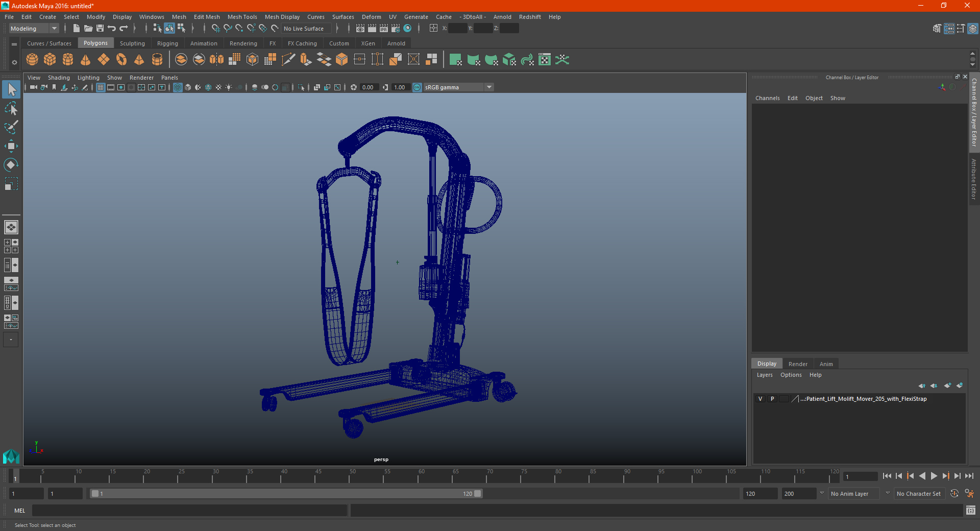Click the Multi-Cut knife tool icon

tap(288, 60)
